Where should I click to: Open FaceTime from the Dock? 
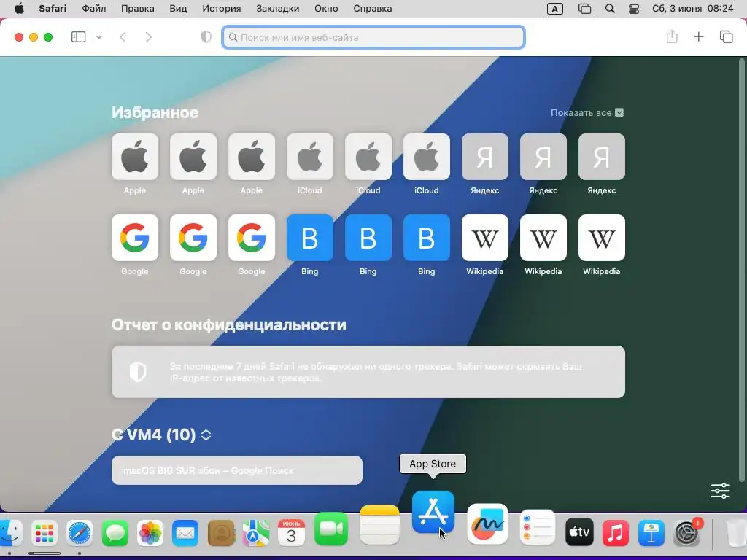(x=331, y=529)
